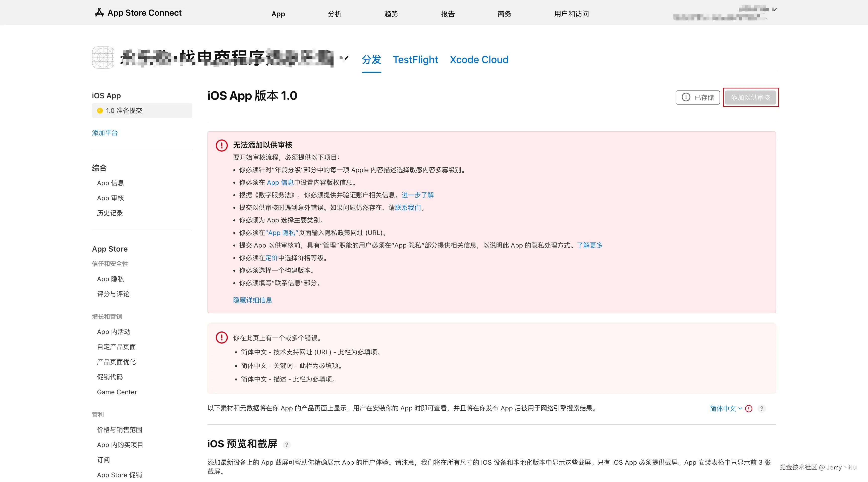
Task: Select App 隐私 in the sidebar
Action: coord(110,279)
